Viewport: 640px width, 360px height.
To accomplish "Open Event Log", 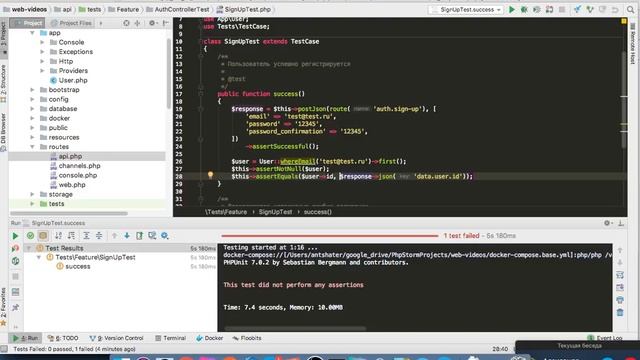I will pos(604,338).
